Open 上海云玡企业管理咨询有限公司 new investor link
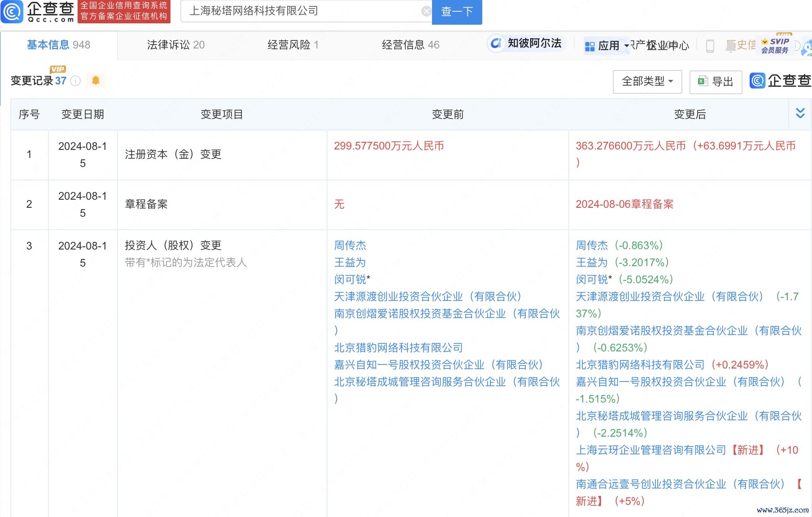This screenshot has width=812, height=517. [x=651, y=450]
